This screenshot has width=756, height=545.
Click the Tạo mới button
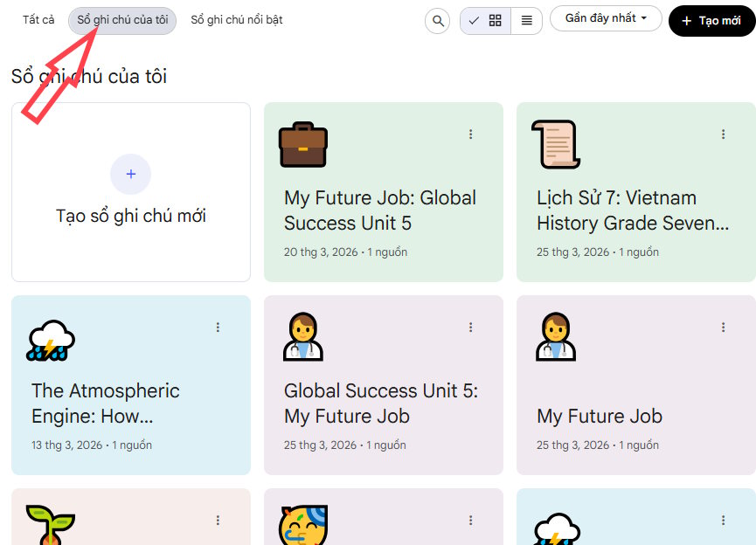(x=711, y=19)
